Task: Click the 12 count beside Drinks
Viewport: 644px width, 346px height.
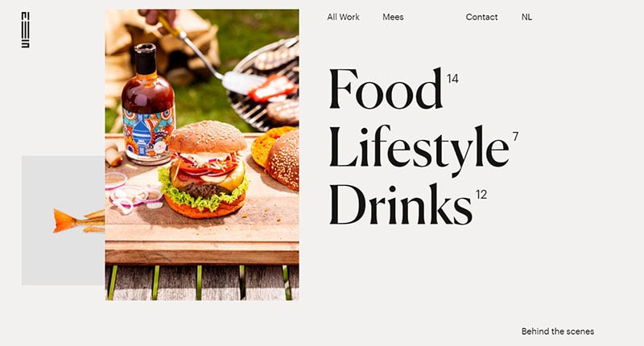Action: (x=481, y=194)
